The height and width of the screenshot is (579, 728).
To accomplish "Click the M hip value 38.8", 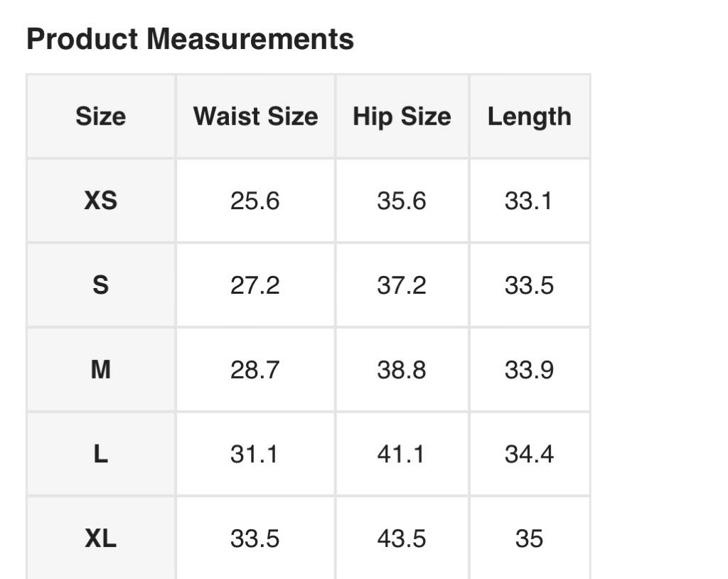I will (401, 370).
